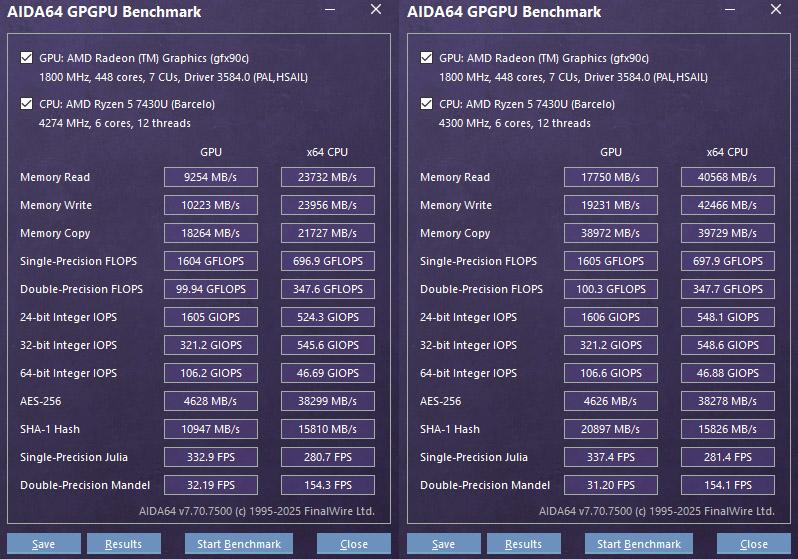Open Results in the right benchmark window
This screenshot has height=559, width=798.
(x=524, y=544)
